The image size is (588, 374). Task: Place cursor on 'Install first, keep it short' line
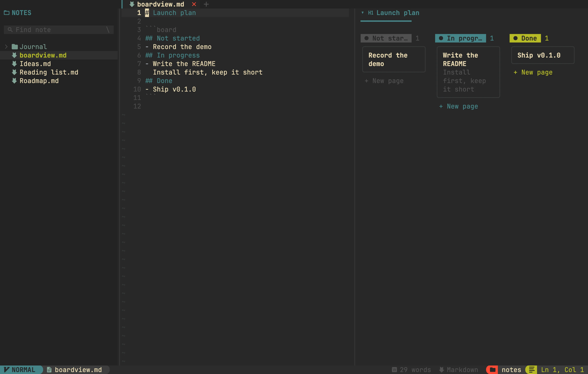point(208,72)
